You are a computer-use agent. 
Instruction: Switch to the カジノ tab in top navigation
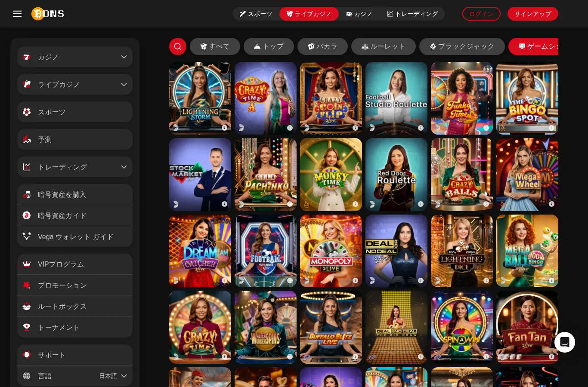click(x=359, y=14)
